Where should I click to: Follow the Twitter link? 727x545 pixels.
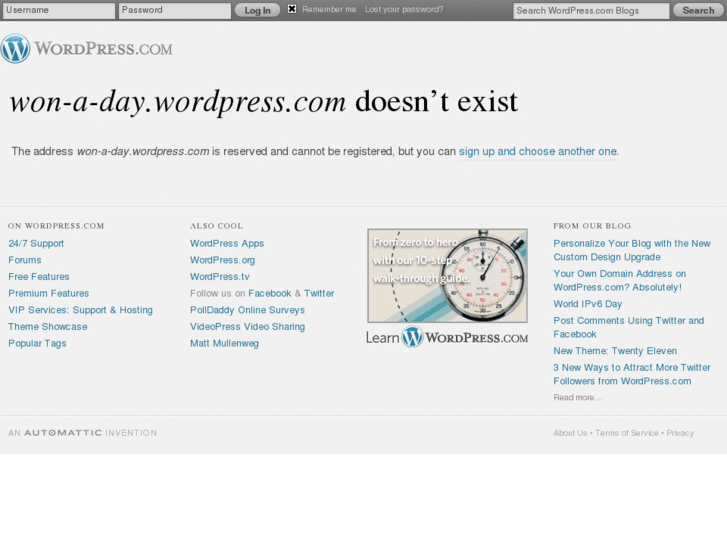pyautogui.click(x=319, y=294)
